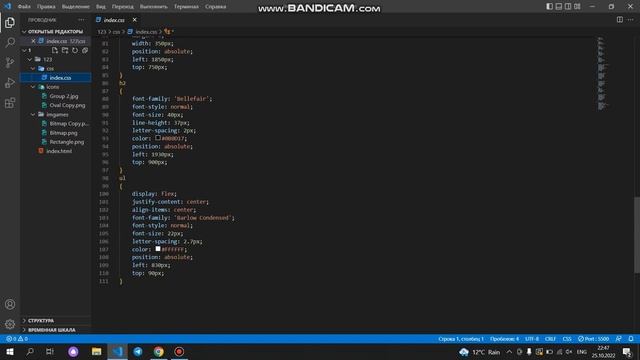Image resolution: width=640 pixels, height=360 pixels.
Task: Click the New File icon in explorer
Action: tap(55, 50)
